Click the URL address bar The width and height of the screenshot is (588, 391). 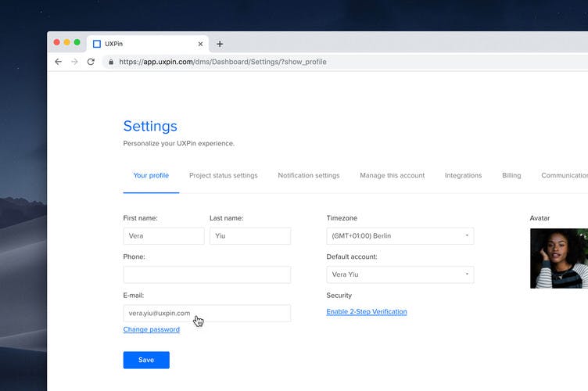tap(345, 62)
